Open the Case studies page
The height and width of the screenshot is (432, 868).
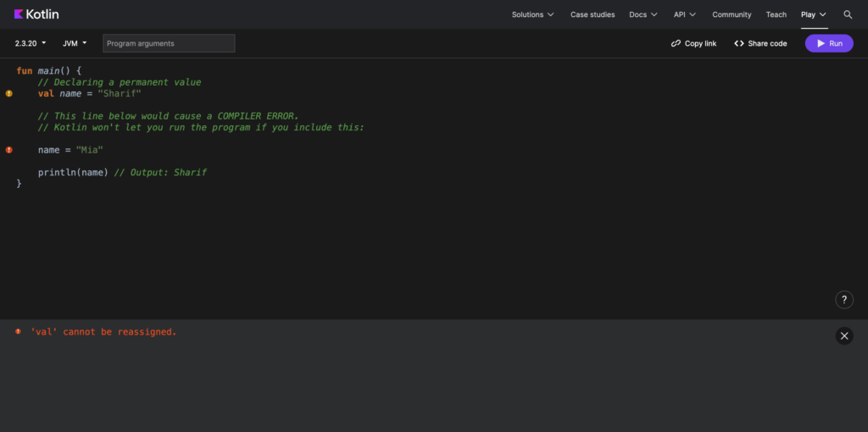(591, 14)
